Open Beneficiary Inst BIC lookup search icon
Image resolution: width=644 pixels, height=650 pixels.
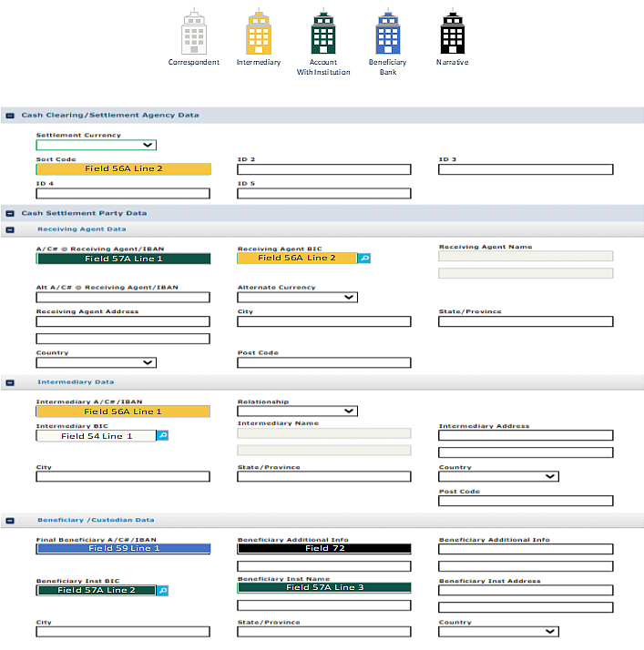[162, 591]
